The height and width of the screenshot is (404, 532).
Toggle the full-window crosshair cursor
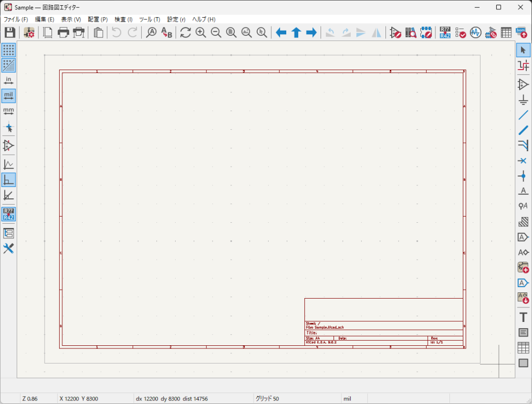[8, 127]
